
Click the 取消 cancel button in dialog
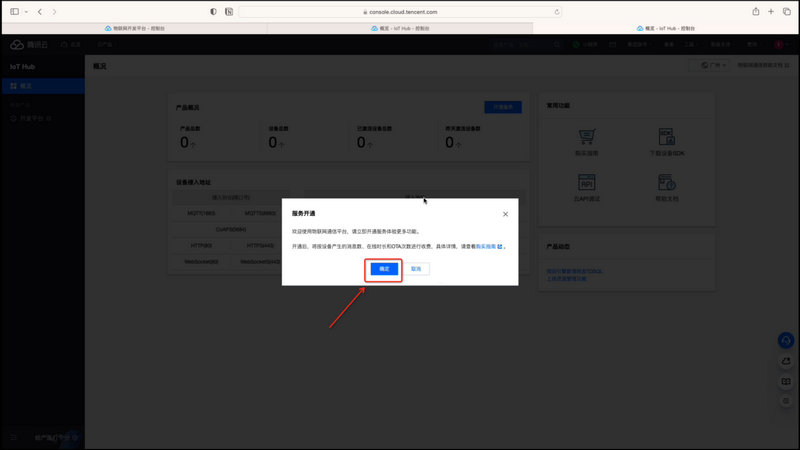tap(417, 269)
